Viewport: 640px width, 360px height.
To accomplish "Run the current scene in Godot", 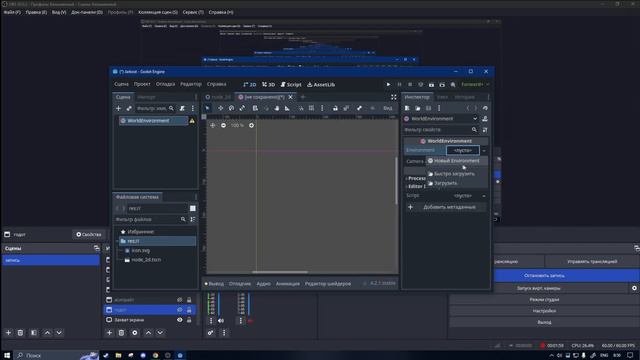I will pos(431,84).
